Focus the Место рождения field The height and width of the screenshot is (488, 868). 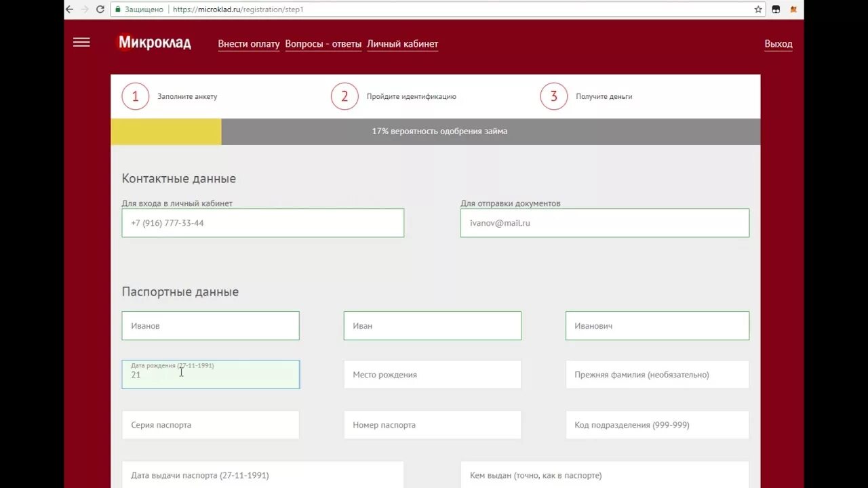click(433, 374)
